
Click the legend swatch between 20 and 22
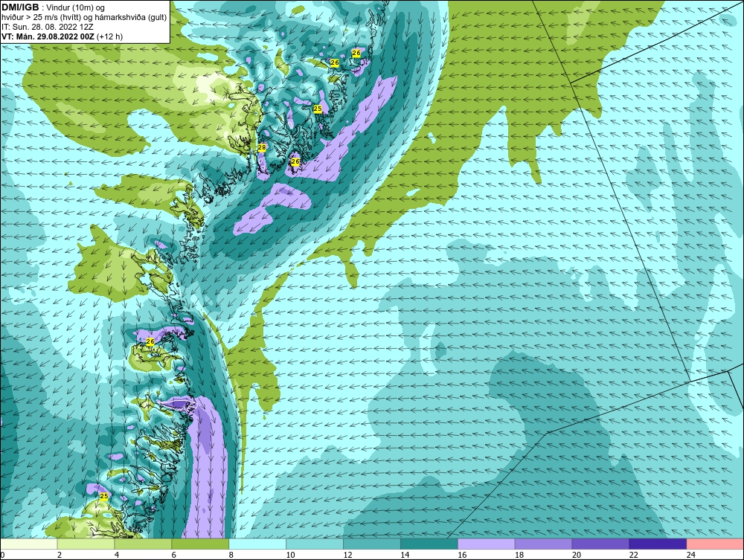pyautogui.click(x=600, y=544)
